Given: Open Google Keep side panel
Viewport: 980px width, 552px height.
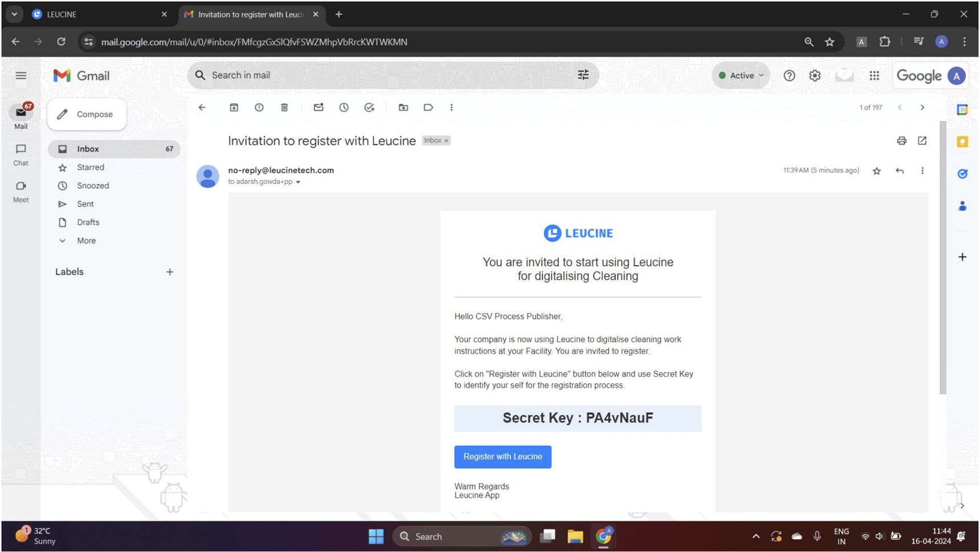Looking at the screenshot, I should click(962, 141).
